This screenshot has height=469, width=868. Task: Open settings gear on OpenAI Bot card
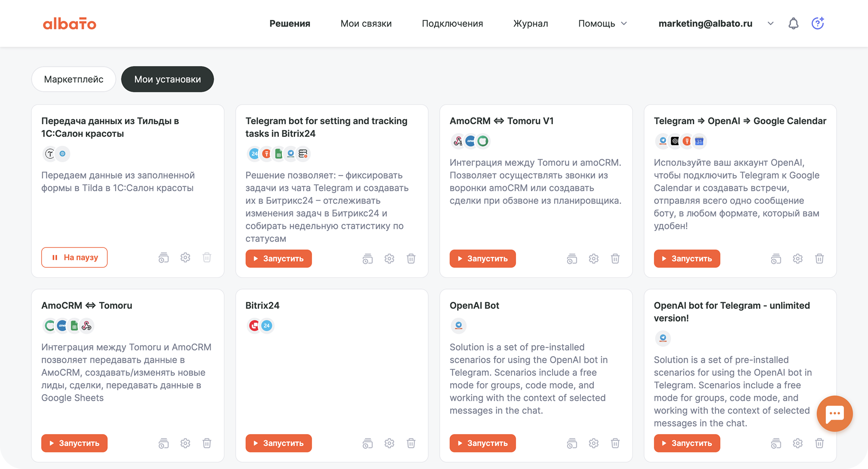(x=594, y=443)
